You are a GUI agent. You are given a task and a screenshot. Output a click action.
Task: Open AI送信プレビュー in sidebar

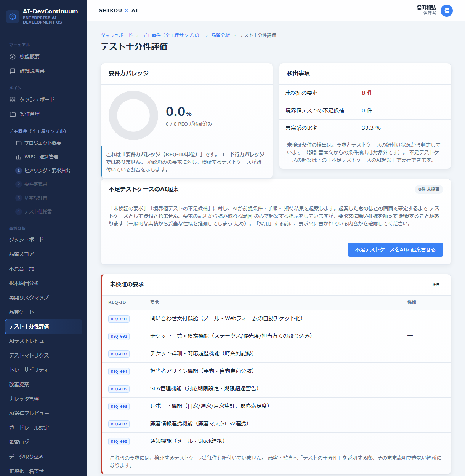[43, 414]
